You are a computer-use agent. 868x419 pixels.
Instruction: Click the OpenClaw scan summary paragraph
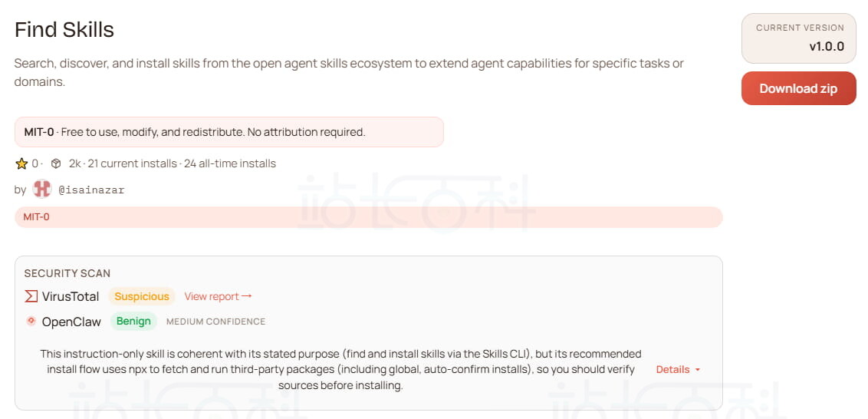pyautogui.click(x=340, y=369)
